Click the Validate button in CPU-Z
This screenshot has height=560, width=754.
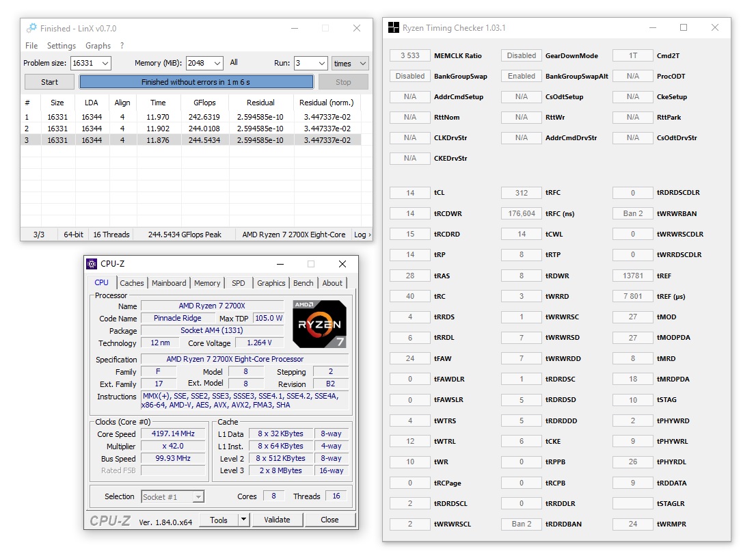coord(277,520)
